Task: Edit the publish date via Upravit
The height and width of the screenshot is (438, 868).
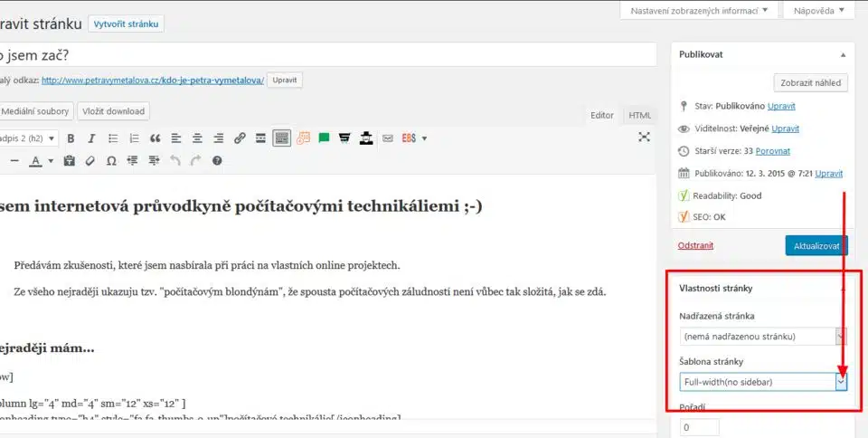Action: 829,174
